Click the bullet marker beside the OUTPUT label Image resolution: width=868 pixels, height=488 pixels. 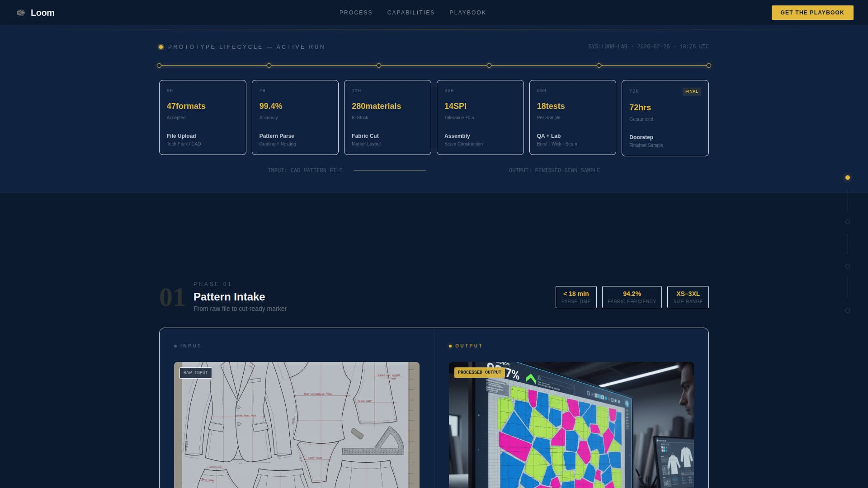(x=450, y=346)
